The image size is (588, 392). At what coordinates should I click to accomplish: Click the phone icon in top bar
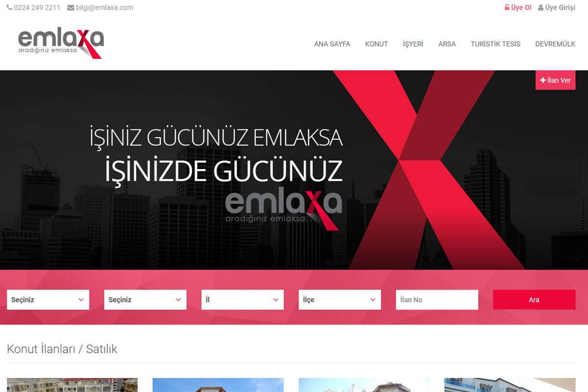[x=9, y=8]
